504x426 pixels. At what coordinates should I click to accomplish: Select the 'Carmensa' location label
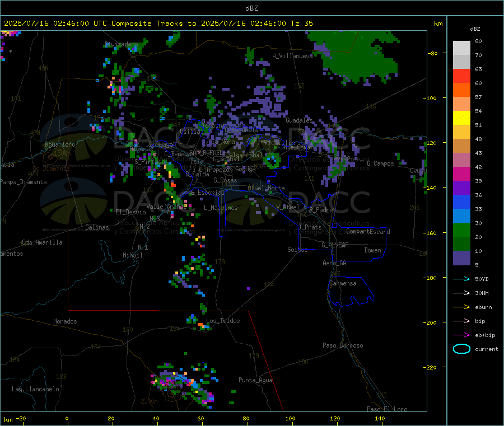343,283
